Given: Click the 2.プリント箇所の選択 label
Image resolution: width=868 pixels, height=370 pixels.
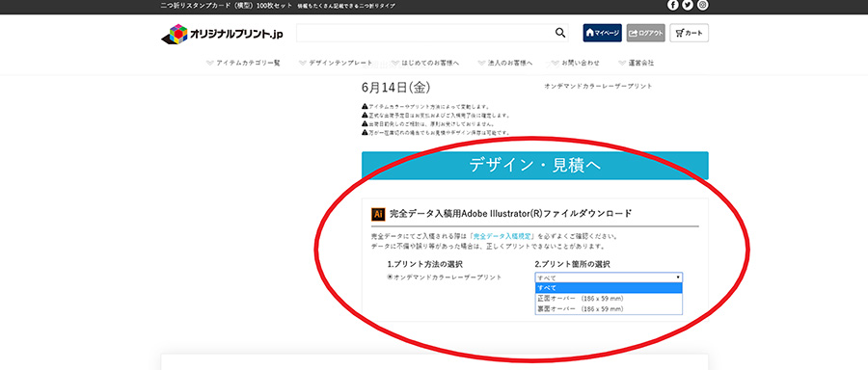Looking at the screenshot, I should coord(572,264).
